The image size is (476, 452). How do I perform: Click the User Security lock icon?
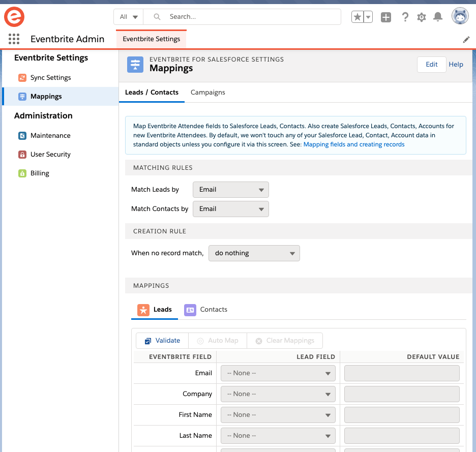point(22,155)
